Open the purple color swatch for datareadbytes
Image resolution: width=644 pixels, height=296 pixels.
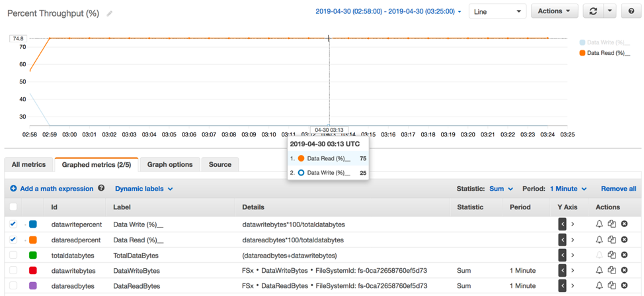[33, 285]
